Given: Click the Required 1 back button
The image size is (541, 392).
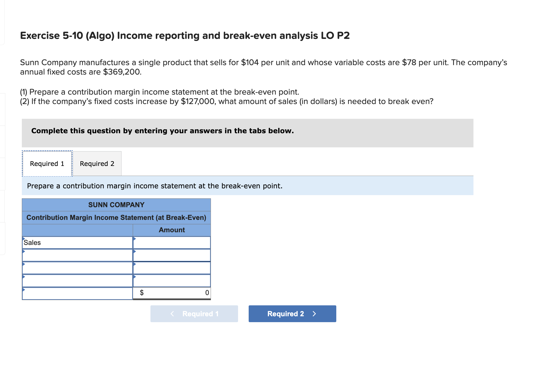Looking at the screenshot, I should click(194, 314).
